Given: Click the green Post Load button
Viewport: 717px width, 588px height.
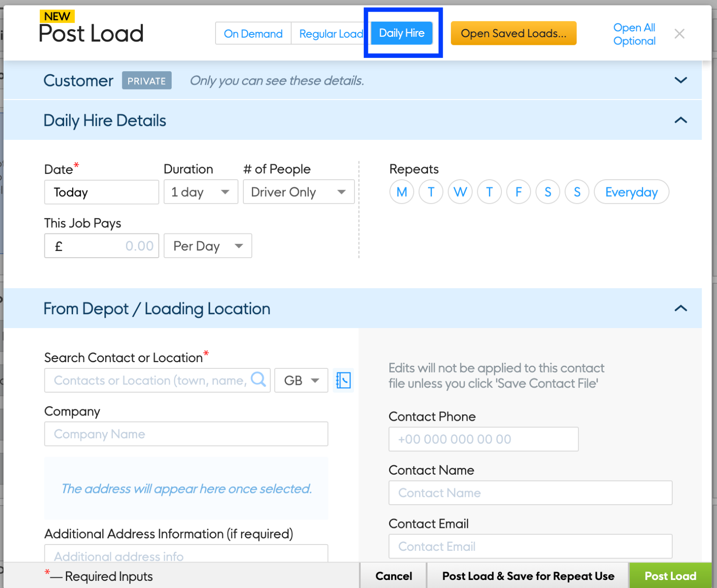Looking at the screenshot, I should point(670,576).
